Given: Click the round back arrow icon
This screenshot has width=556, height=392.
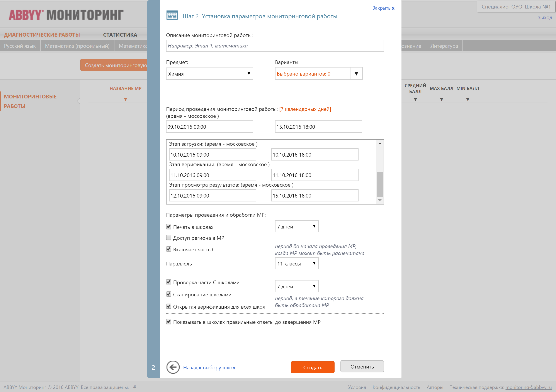Looking at the screenshot, I should (x=173, y=367).
